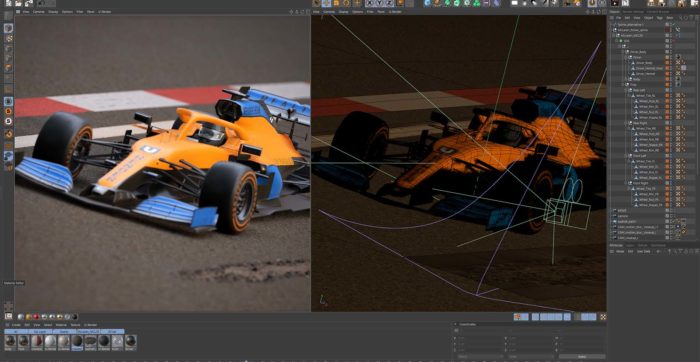Screen dimensions: 700x362
Task: Open left viewport Cameras menu
Action: [39, 12]
